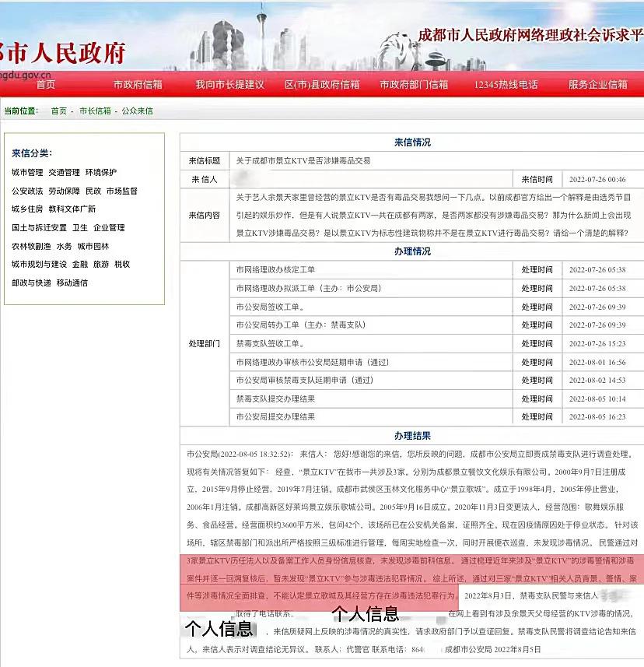Screen dimensions: 644x667
Task: Click the timestamp 2022-08-05 10:14
Action: [x=597, y=399]
